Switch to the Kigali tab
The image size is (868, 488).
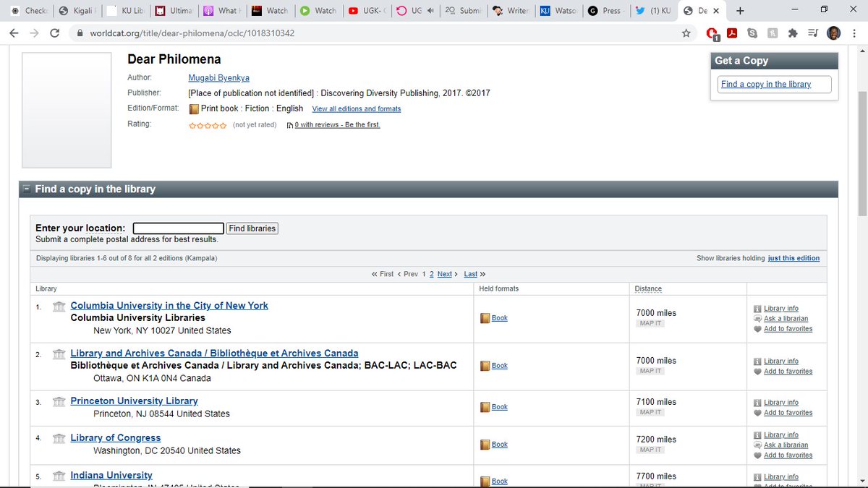pyautogui.click(x=77, y=11)
